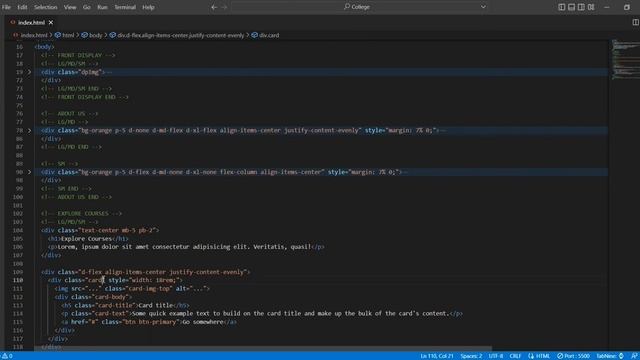Screen dimensions: 640x360
Task: Click the FRONT DISPLAY END comment
Action: coord(84,97)
